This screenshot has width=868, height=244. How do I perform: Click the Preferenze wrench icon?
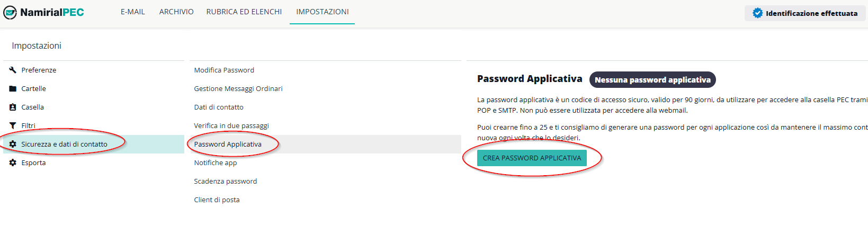pos(13,70)
